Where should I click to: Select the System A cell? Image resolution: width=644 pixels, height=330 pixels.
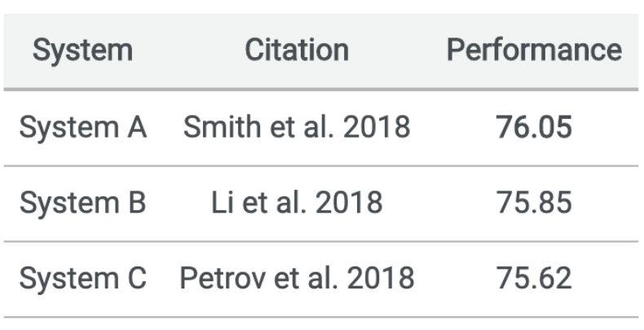click(x=82, y=127)
